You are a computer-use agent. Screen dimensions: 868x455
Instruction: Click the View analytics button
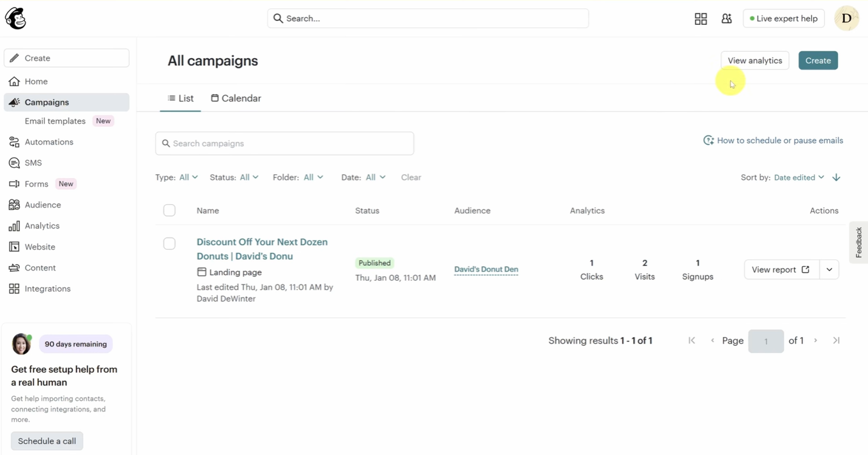(755, 61)
